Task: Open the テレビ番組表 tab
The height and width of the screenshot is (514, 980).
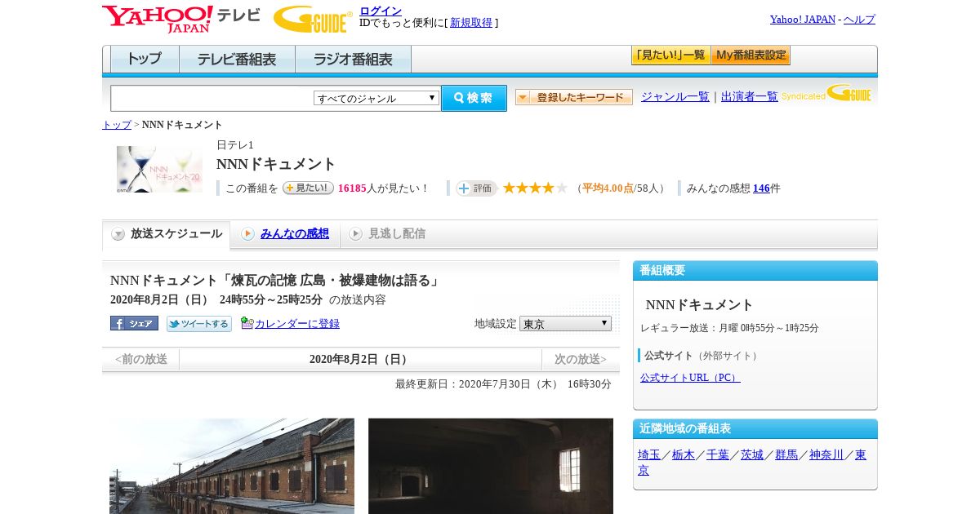Action: click(x=237, y=59)
